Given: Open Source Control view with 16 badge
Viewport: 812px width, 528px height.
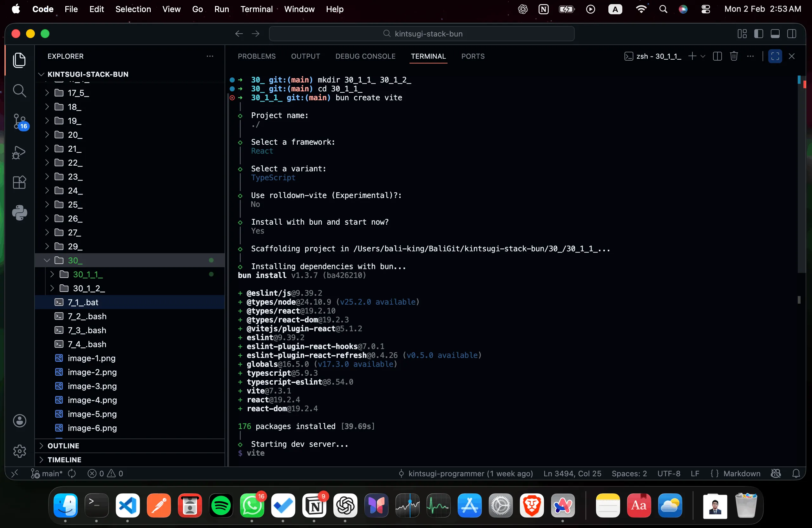Looking at the screenshot, I should click(x=19, y=122).
